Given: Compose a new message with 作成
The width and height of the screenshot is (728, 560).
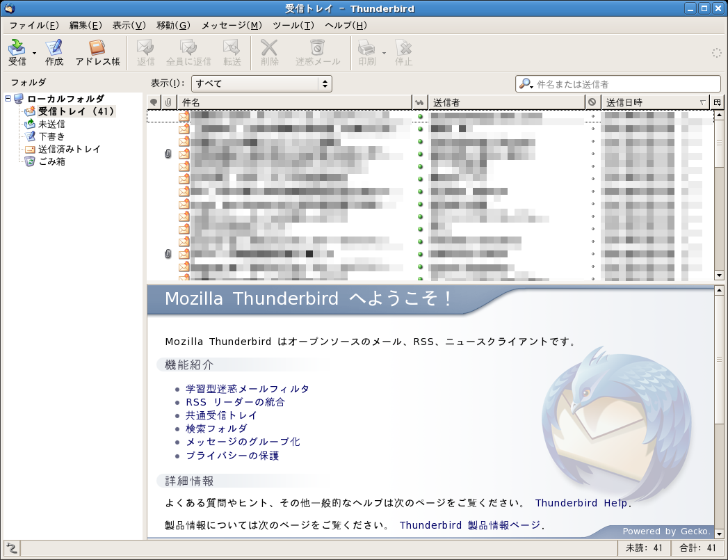Looking at the screenshot, I should [54, 52].
